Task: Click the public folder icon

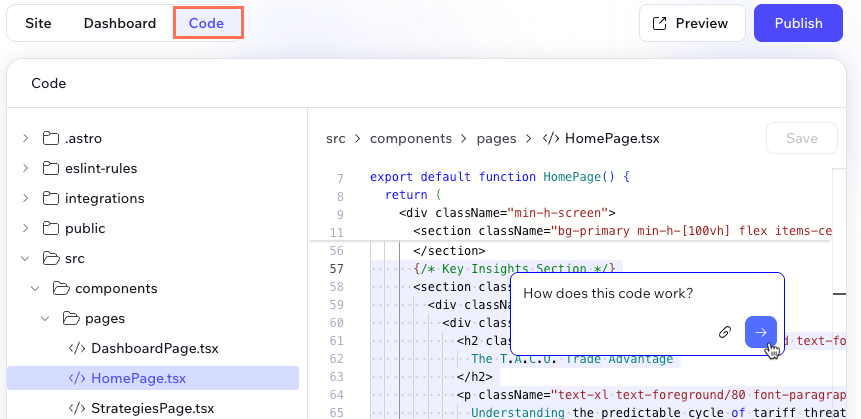Action: (x=51, y=228)
